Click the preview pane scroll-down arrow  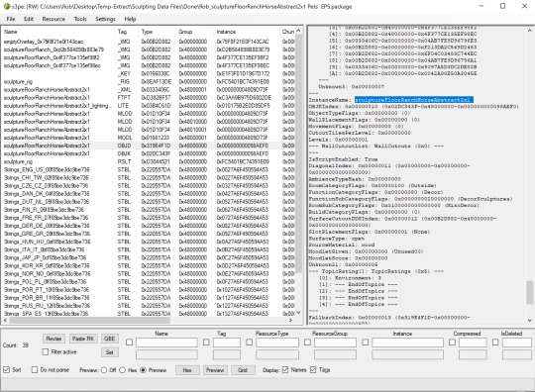click(529, 320)
